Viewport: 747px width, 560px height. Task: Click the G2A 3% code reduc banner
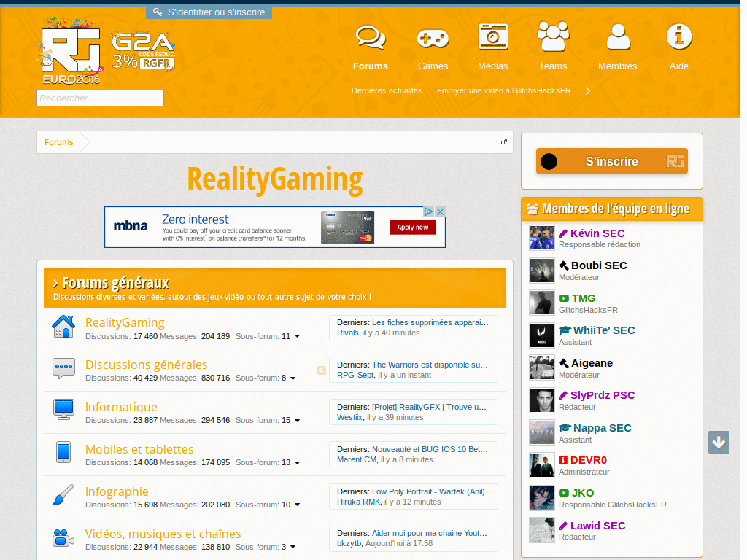tap(144, 52)
